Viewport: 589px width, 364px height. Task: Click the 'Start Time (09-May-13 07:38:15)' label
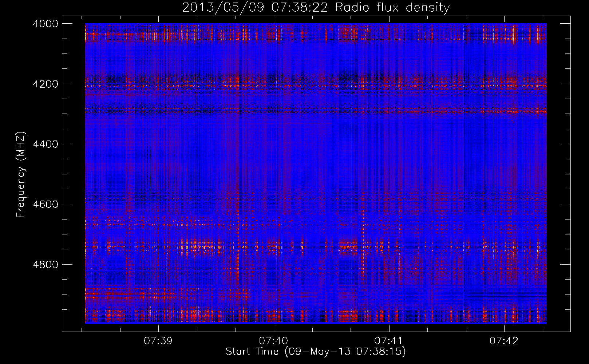pos(316,352)
